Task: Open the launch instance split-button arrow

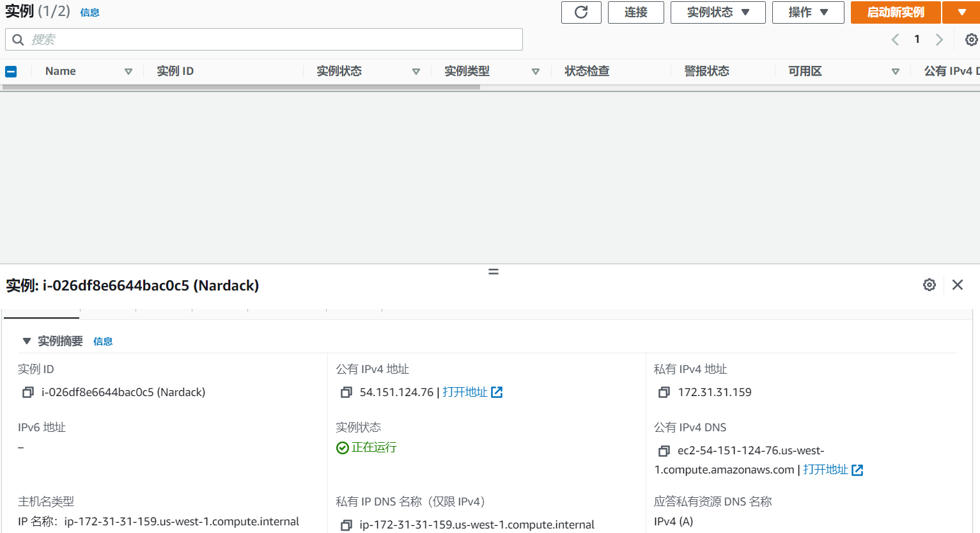Action: [962, 12]
